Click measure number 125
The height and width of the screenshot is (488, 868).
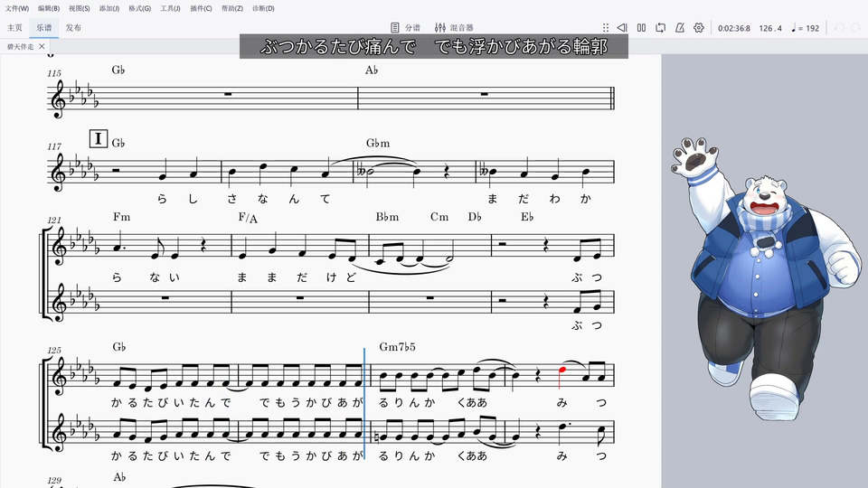(x=53, y=351)
